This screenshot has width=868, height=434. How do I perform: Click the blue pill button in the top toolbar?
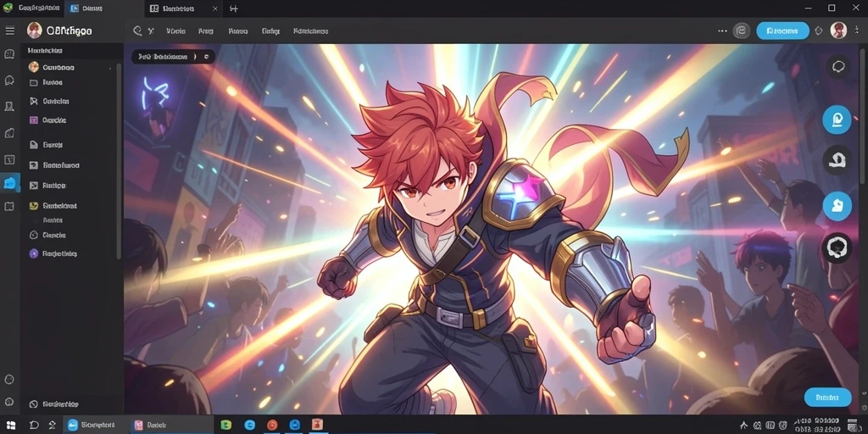(782, 31)
